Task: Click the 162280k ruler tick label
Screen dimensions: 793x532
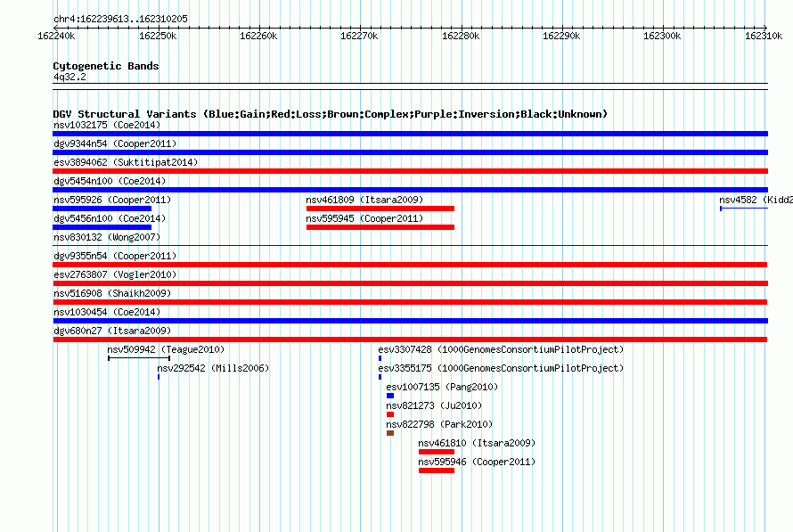Action: 461,36
